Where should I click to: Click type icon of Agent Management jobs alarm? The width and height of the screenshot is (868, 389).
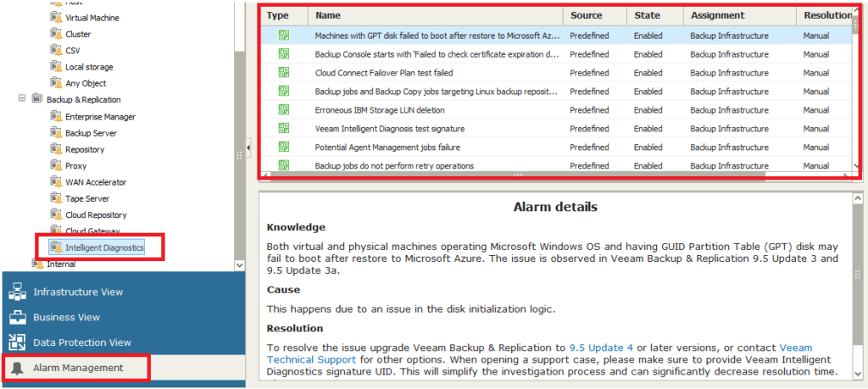[284, 147]
